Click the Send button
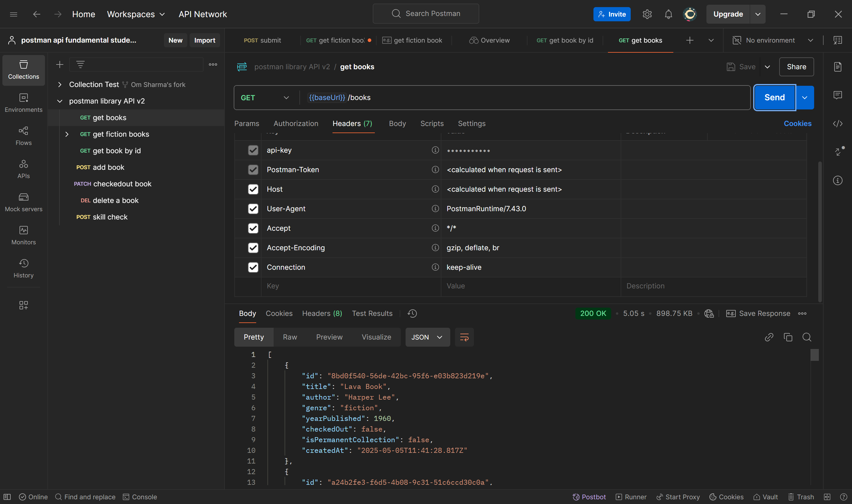The width and height of the screenshot is (852, 504). click(774, 98)
